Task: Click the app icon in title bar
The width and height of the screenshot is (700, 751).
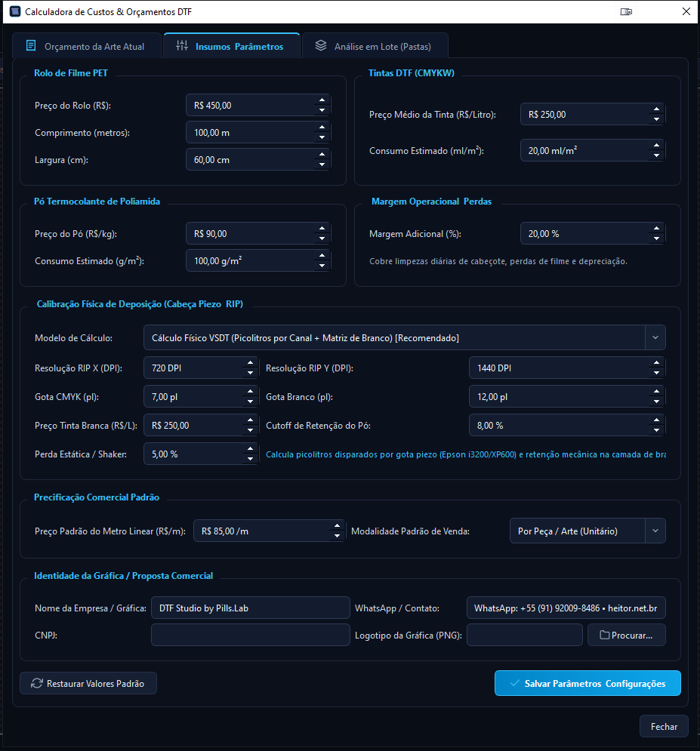Action: click(x=15, y=11)
